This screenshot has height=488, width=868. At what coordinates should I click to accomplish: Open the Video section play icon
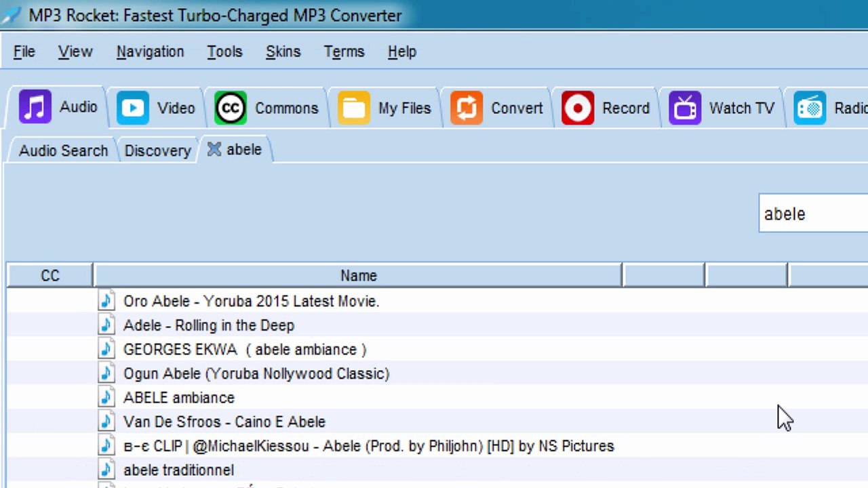[x=133, y=108]
